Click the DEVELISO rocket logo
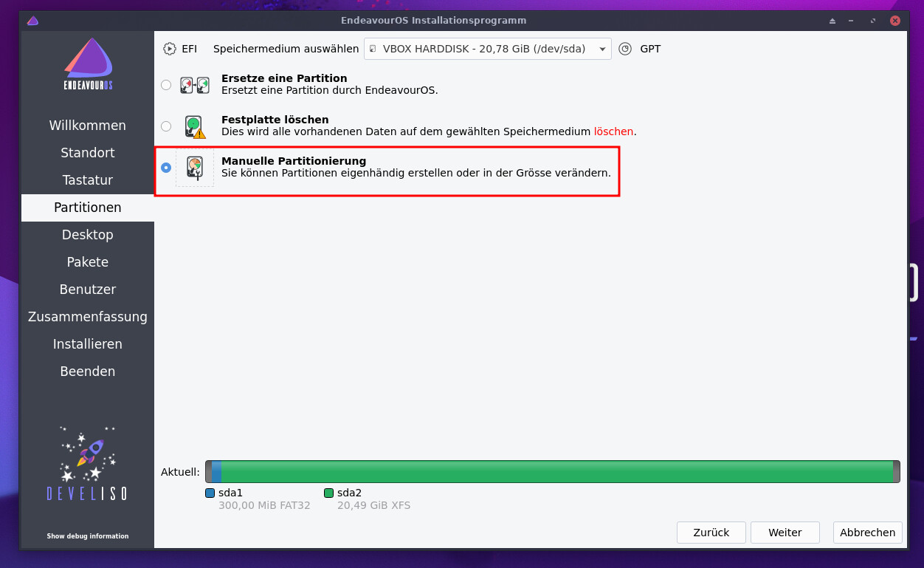This screenshot has height=568, width=924. (88, 463)
